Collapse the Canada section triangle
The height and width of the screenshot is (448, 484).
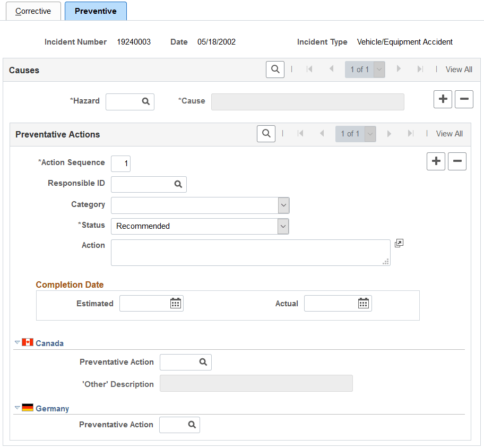[18, 342]
